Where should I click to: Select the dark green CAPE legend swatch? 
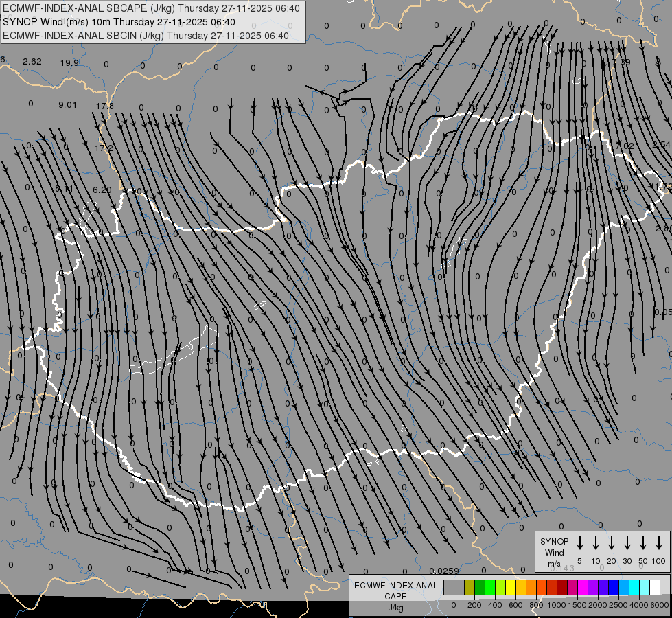tap(480, 587)
